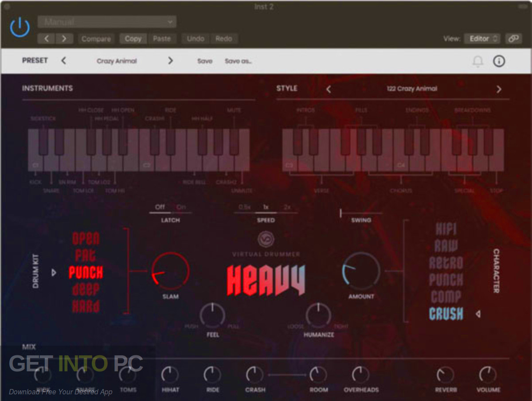Click the SWING slider handle
This screenshot has width=532, height=401.
click(x=340, y=213)
